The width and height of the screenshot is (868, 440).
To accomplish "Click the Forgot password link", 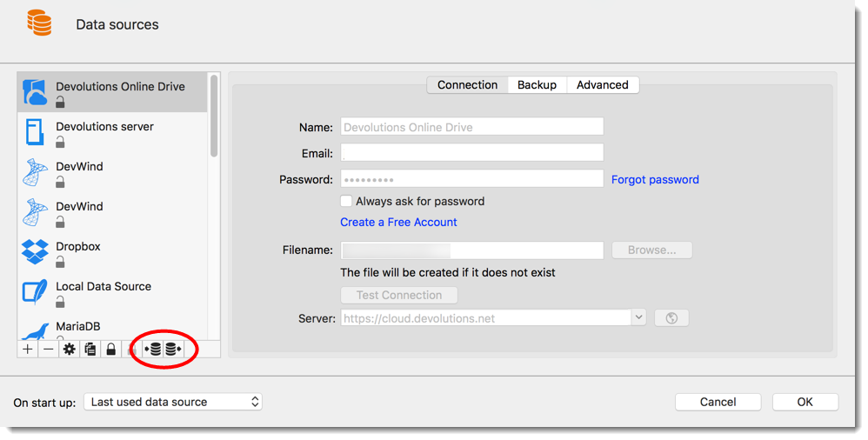I will tap(655, 179).
